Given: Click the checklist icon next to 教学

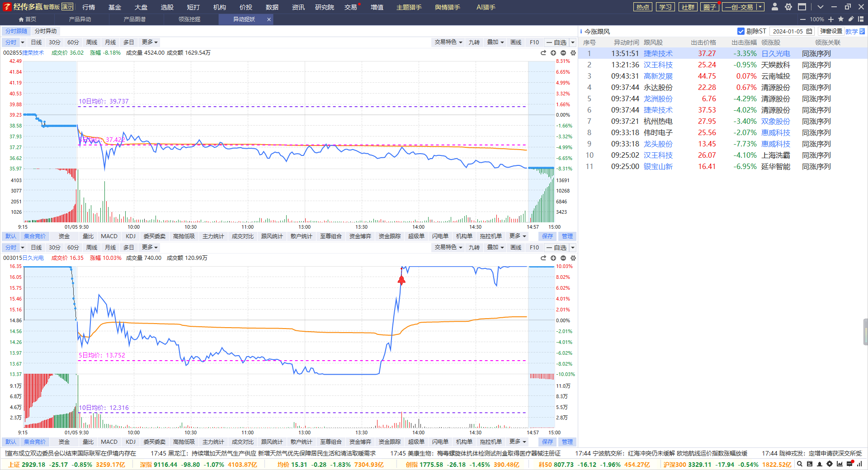Looking at the screenshot, I should coord(862,31).
